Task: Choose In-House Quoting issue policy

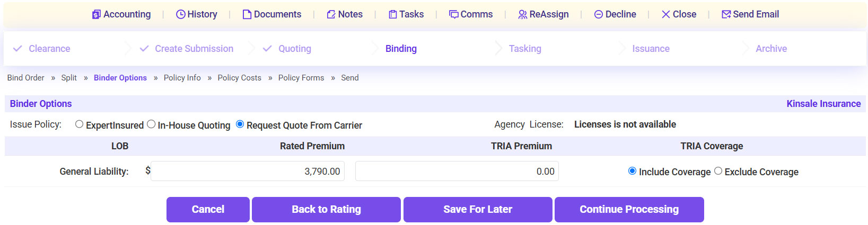Action: coord(151,124)
